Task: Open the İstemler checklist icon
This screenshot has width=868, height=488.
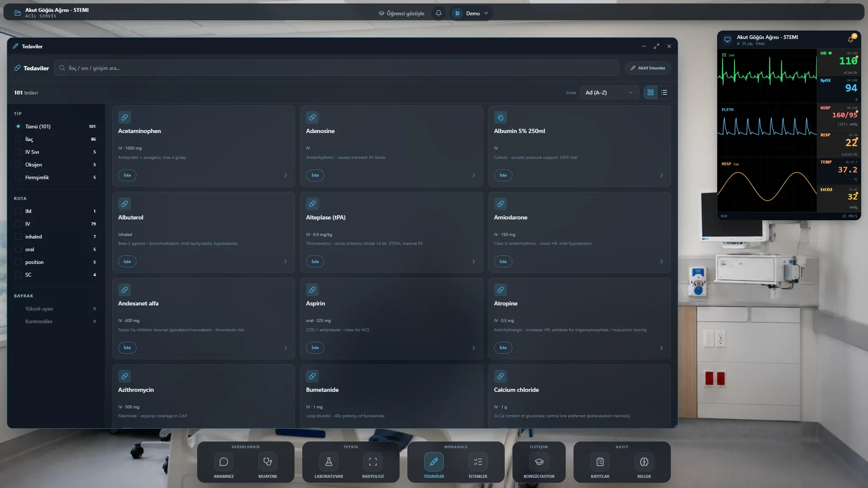Action: click(478, 462)
